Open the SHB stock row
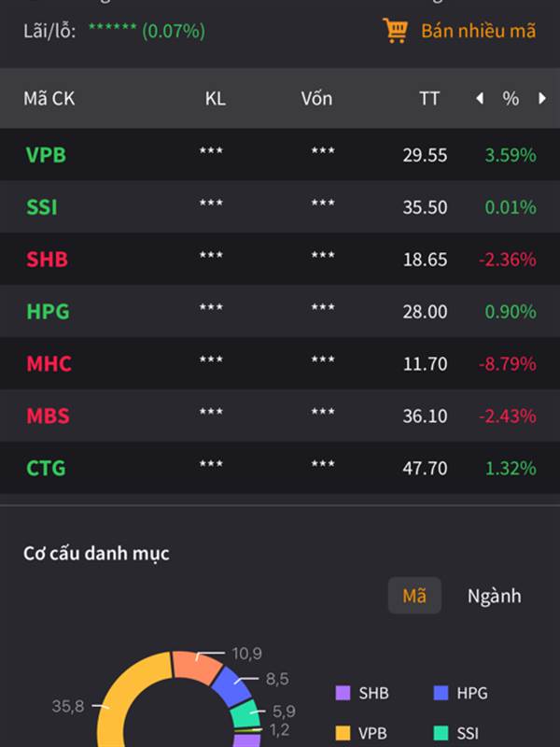The height and width of the screenshot is (747, 560). (x=280, y=260)
